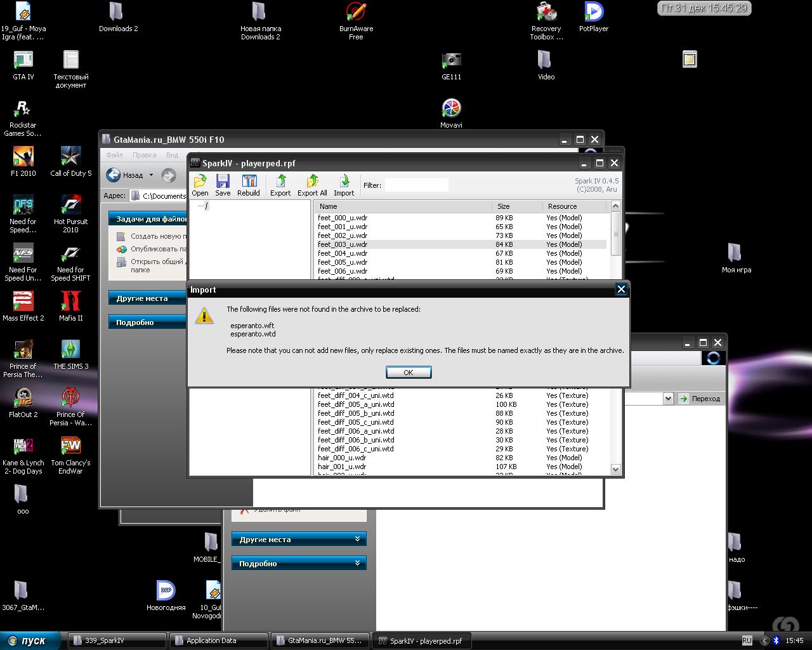Open the Правка menu in GtaMania window

tap(145, 155)
